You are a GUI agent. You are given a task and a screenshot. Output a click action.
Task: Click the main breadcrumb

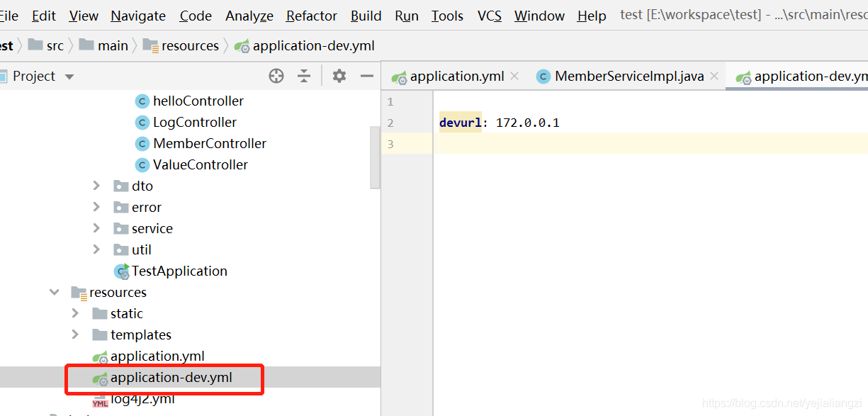tap(104, 46)
